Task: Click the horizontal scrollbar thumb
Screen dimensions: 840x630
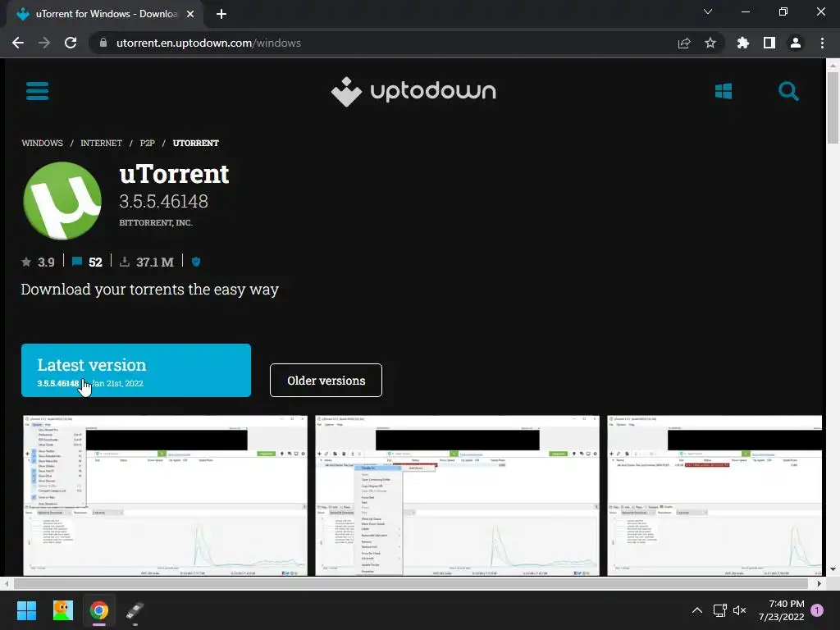Action: pyautogui.click(x=410, y=583)
